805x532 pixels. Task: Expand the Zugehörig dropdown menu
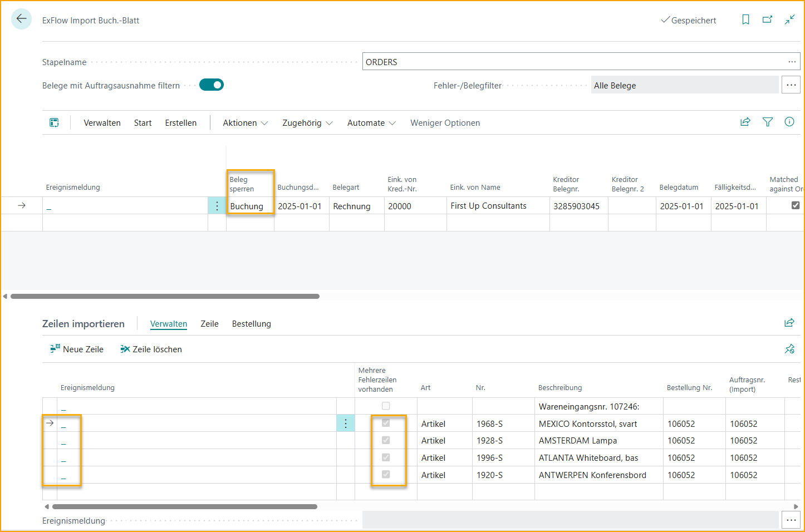[x=307, y=123]
